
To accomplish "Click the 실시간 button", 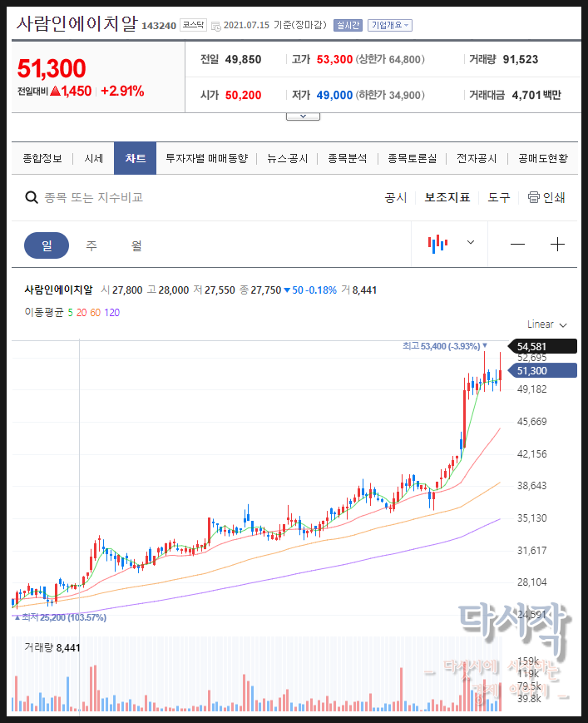I will pos(348,25).
